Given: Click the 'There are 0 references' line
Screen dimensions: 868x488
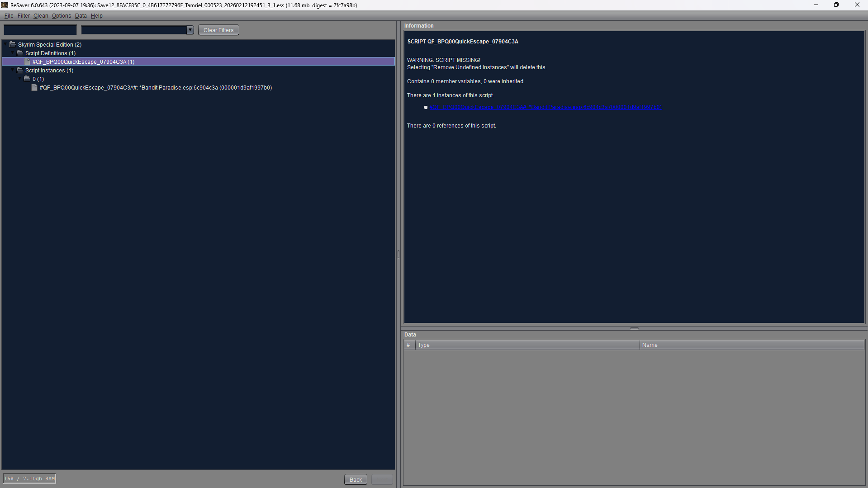Looking at the screenshot, I should [451, 126].
